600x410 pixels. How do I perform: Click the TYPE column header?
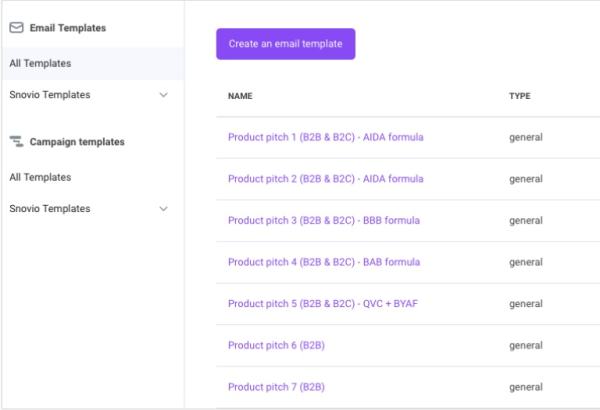coord(519,96)
